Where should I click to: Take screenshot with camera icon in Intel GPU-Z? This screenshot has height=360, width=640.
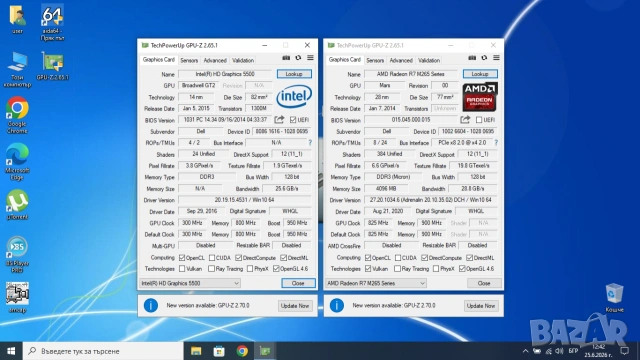coord(286,58)
